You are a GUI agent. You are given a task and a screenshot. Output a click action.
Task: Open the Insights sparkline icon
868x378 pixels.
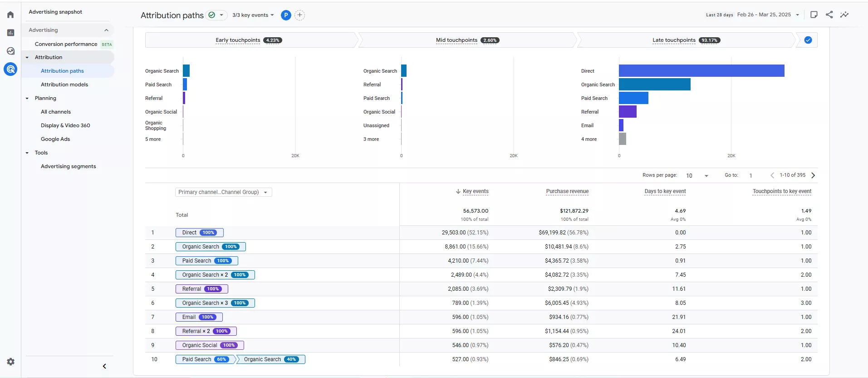click(x=844, y=15)
